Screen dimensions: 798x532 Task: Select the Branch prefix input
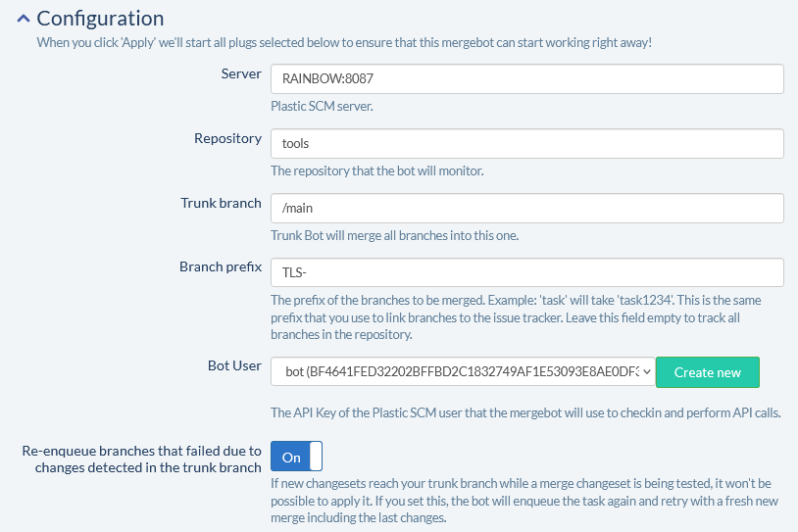coord(526,272)
